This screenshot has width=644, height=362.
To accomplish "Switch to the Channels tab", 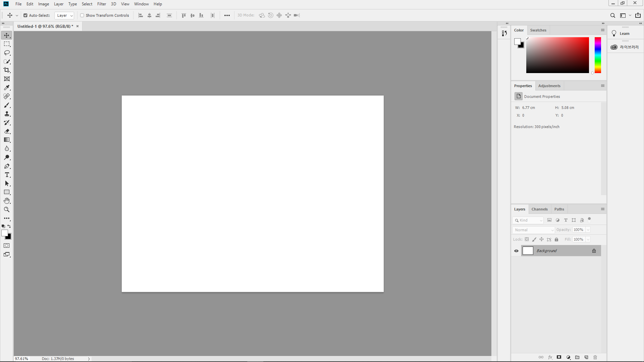I will click(539, 209).
